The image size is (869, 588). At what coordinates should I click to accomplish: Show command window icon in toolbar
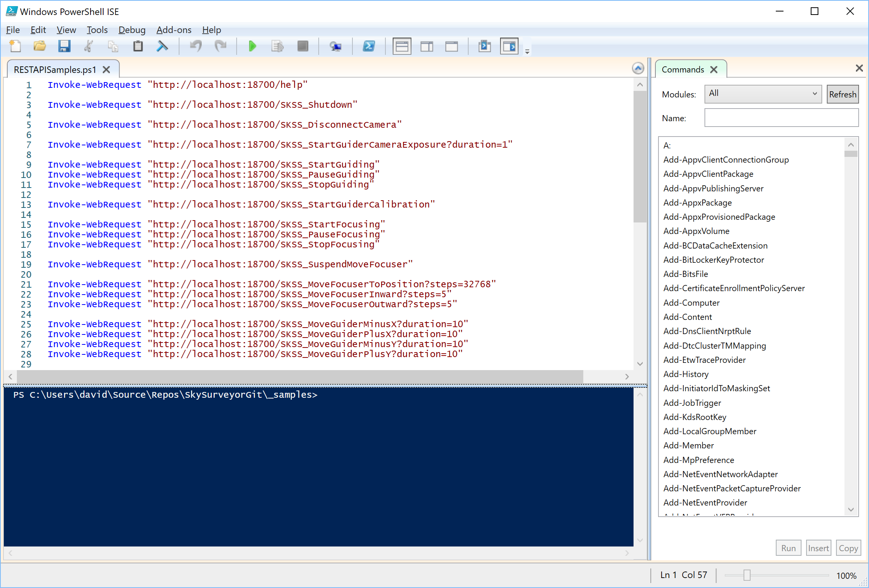[x=485, y=46]
